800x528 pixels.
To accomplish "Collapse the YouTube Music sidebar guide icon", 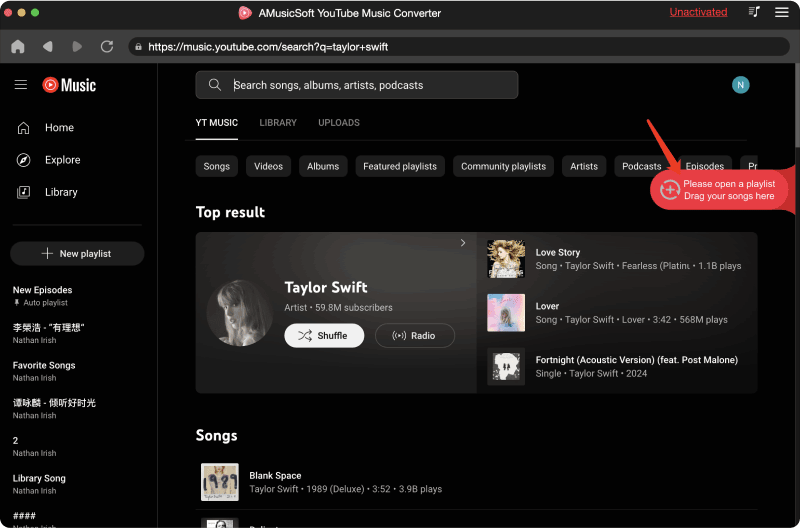I will coord(21,85).
